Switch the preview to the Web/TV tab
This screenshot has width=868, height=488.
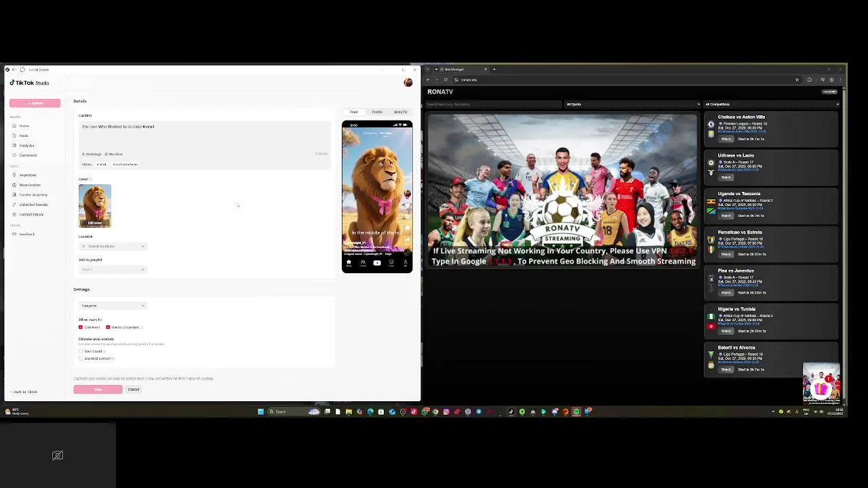[401, 112]
